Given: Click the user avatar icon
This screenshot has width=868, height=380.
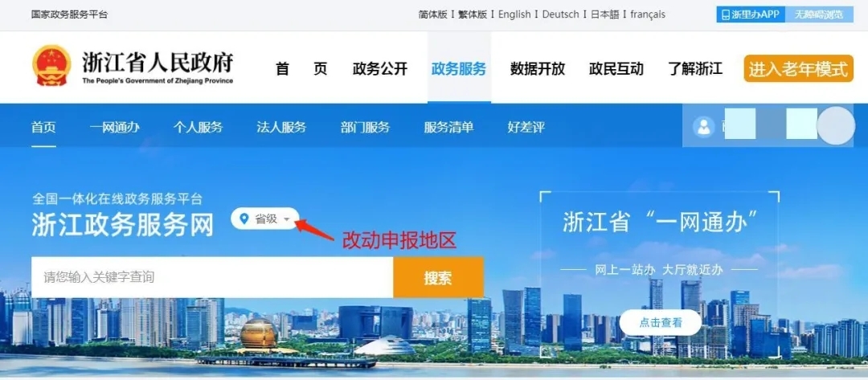Looking at the screenshot, I should pos(703,127).
